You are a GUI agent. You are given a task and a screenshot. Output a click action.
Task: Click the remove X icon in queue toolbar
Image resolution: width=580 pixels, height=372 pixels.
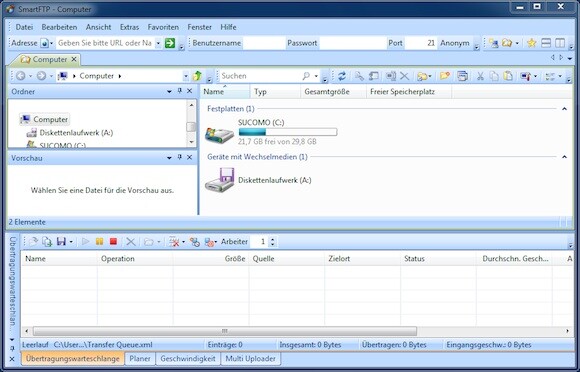pos(131,241)
